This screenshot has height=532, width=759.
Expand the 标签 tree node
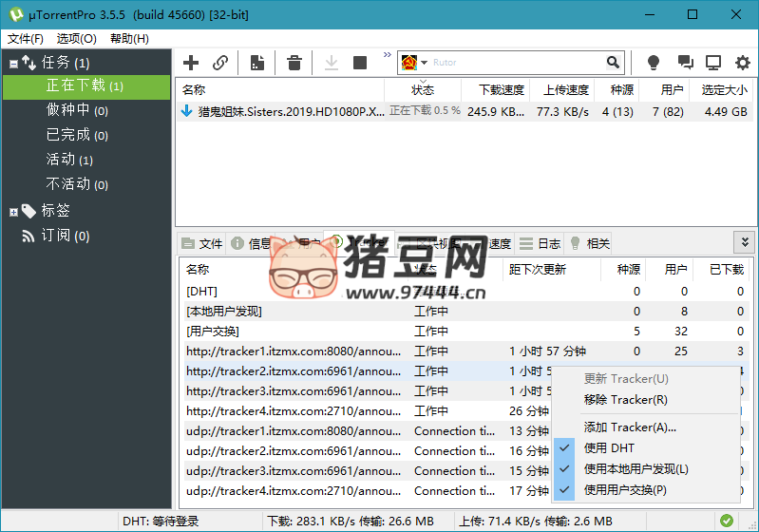13,211
